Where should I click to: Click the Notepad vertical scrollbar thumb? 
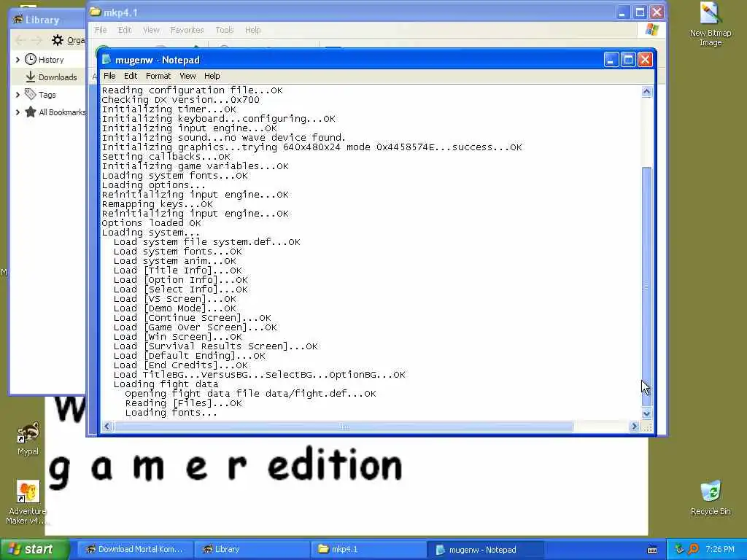point(646,286)
